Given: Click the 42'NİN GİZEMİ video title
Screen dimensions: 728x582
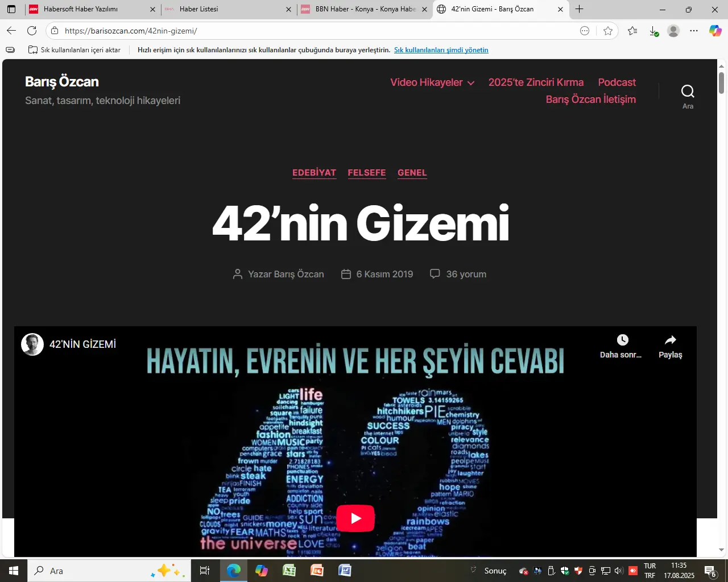Looking at the screenshot, I should (x=82, y=344).
